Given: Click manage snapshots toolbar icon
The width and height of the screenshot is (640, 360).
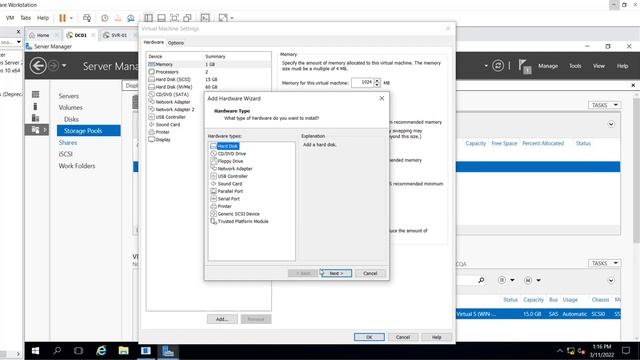Looking at the screenshot, I should tap(131, 18).
